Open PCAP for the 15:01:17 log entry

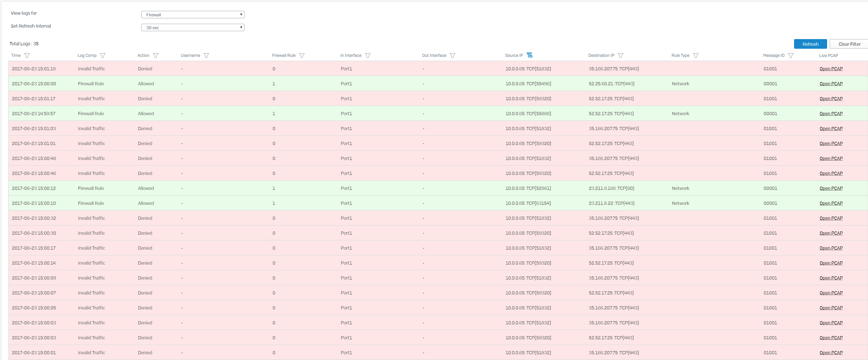831,99
